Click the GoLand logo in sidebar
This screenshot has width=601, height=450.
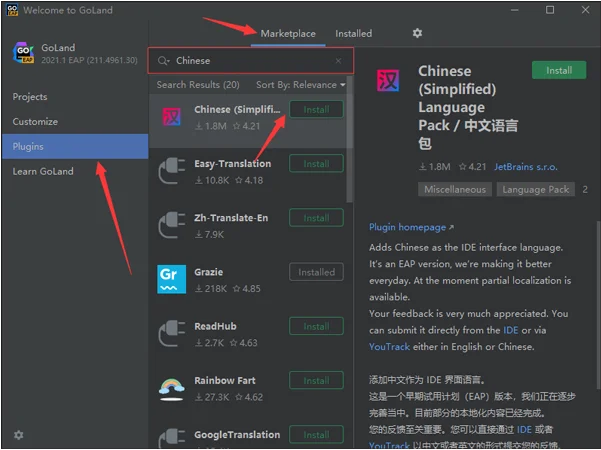24,53
